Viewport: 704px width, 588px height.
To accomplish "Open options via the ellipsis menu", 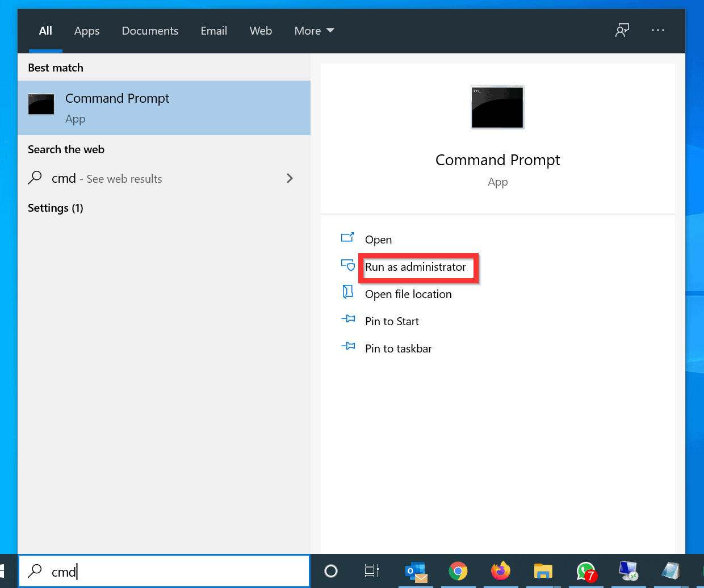I will pos(658,31).
